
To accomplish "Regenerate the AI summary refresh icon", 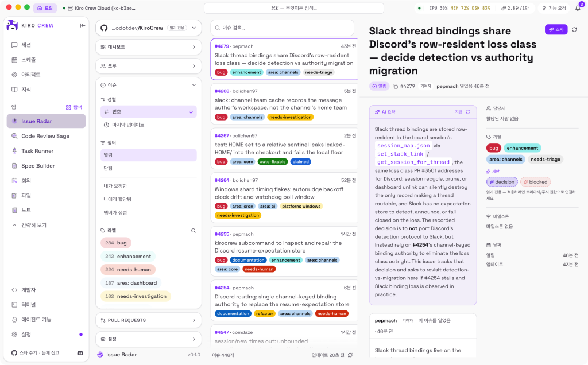I will tap(467, 112).
